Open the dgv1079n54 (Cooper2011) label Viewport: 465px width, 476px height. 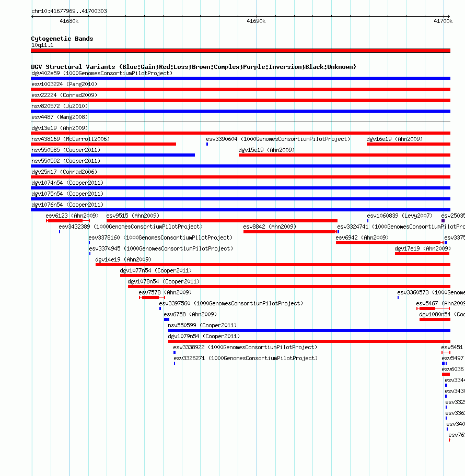[x=204, y=336]
